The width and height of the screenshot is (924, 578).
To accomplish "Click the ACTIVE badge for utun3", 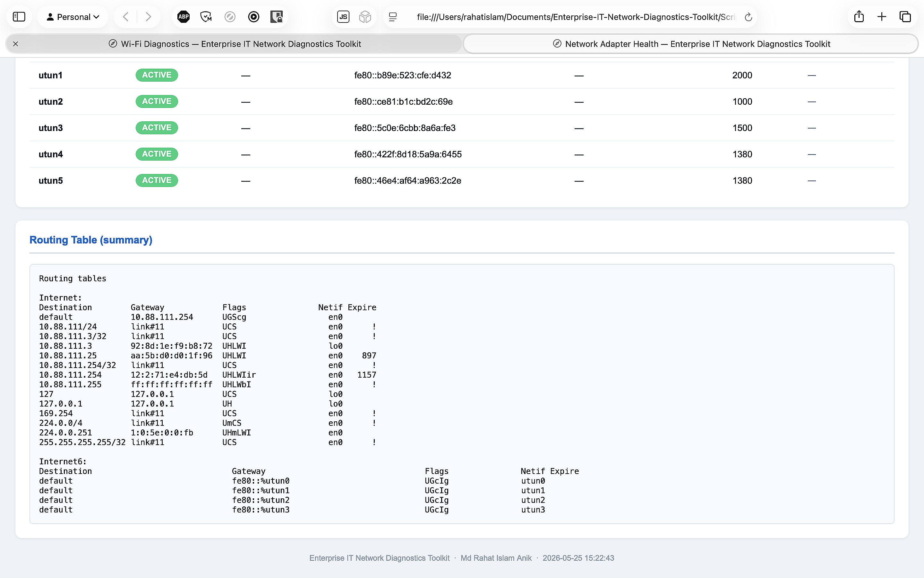I will [157, 128].
